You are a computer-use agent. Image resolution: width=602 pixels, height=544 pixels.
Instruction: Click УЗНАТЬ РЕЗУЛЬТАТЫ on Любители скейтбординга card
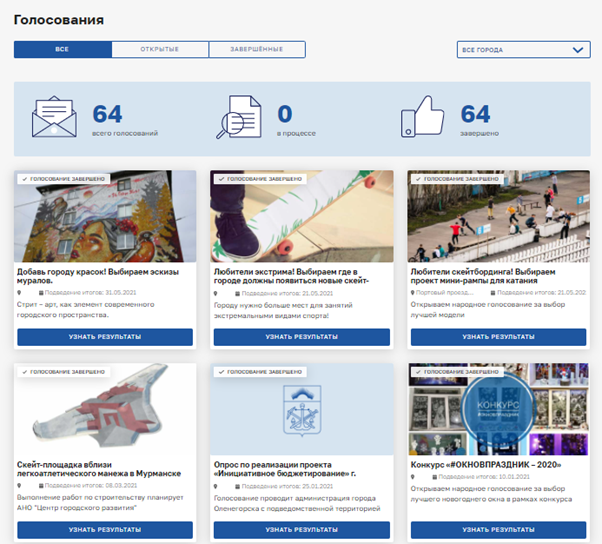498,337
